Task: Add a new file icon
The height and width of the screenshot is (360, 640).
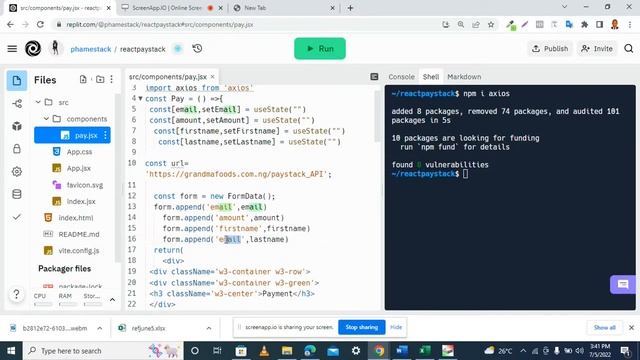Action: pos(83,79)
